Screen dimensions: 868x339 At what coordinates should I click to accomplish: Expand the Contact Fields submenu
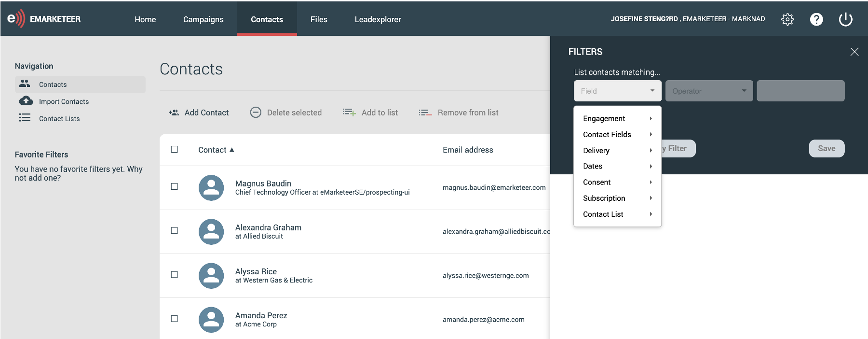coord(617,134)
